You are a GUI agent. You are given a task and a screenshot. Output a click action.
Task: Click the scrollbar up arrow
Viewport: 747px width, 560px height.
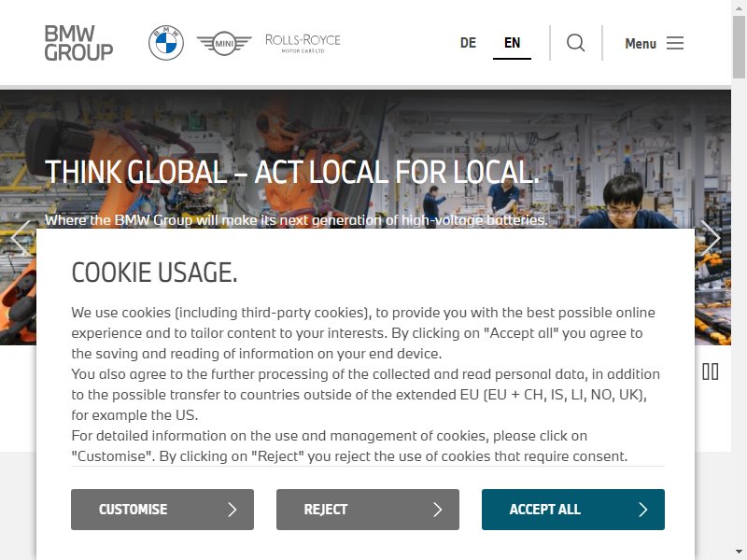[740, 7]
